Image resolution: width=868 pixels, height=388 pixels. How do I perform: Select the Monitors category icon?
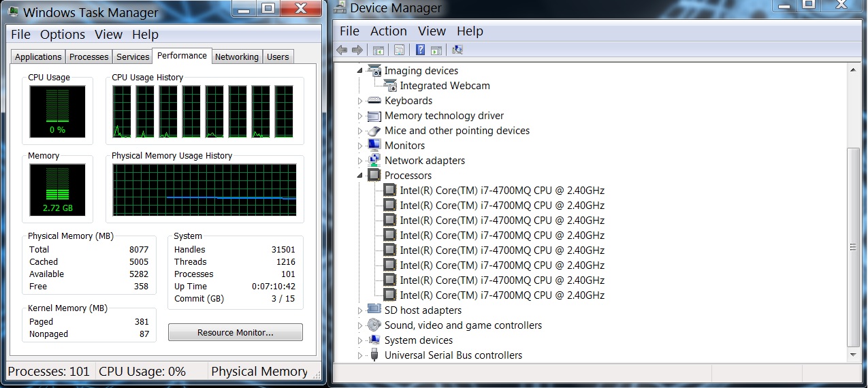pos(374,145)
